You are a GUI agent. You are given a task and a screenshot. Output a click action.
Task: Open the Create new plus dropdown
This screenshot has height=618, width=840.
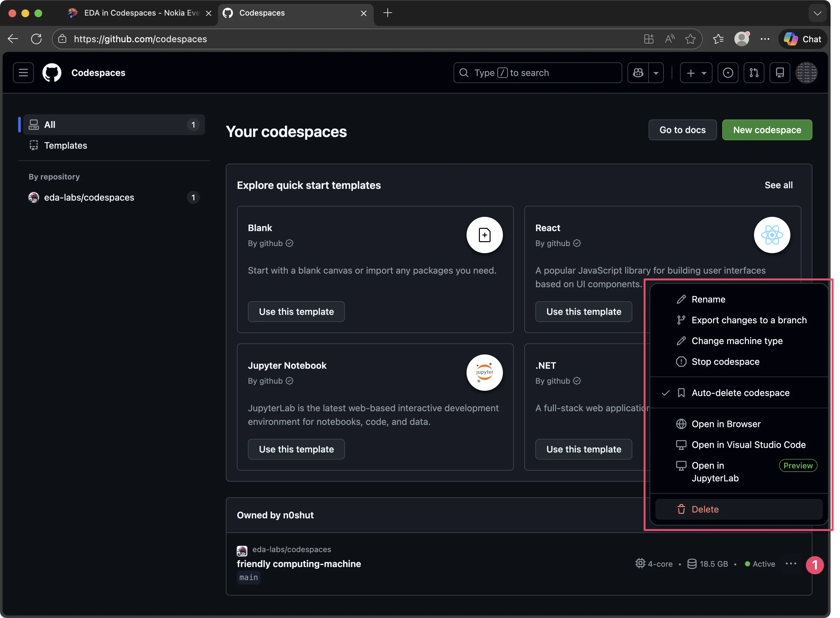696,73
